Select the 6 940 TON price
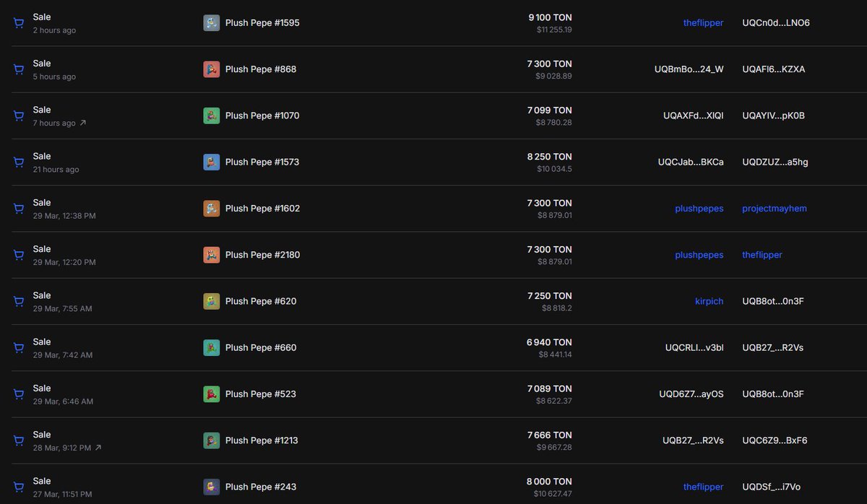The image size is (867, 504). tap(549, 342)
